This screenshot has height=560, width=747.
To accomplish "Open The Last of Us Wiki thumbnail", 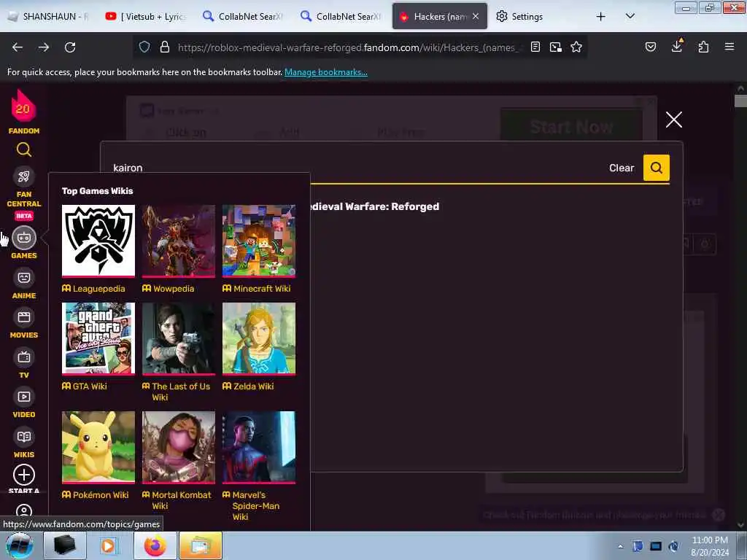I will pyautogui.click(x=178, y=338).
